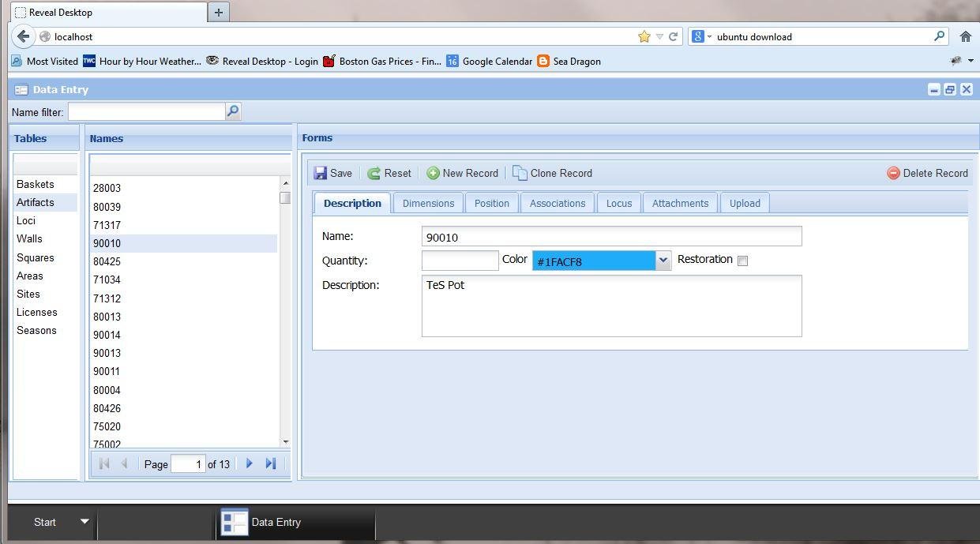
Task: Select name 80039 in the Names list
Action: pos(107,207)
